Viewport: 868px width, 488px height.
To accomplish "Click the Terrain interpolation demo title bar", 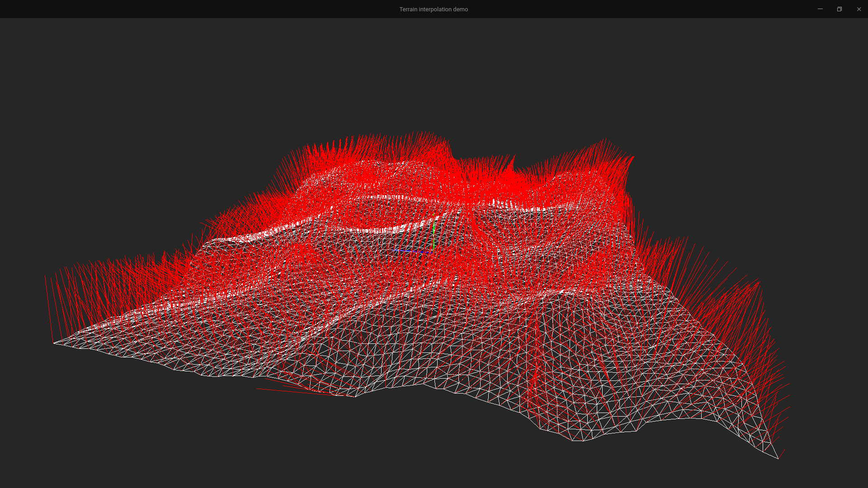I will tap(434, 9).
